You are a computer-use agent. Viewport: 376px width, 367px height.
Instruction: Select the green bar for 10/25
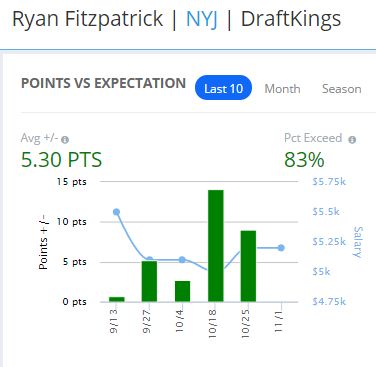click(248, 266)
